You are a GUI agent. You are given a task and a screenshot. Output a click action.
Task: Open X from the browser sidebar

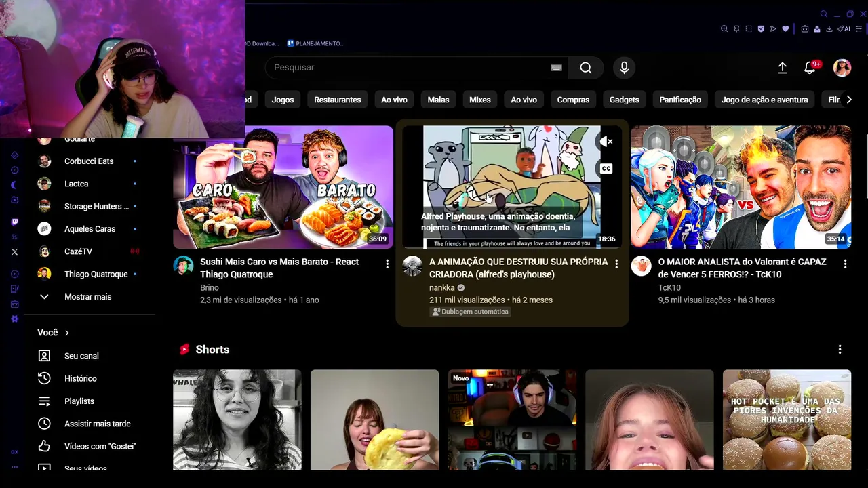pyautogui.click(x=15, y=251)
